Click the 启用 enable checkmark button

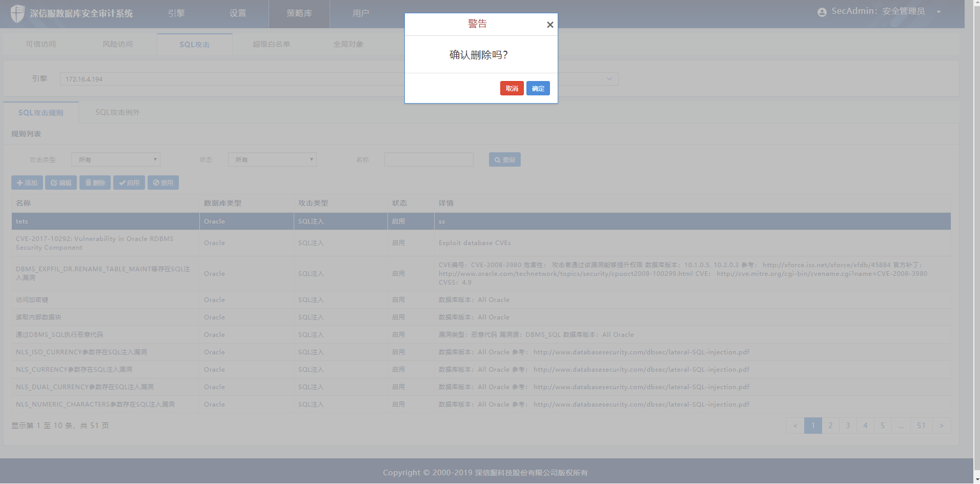129,183
